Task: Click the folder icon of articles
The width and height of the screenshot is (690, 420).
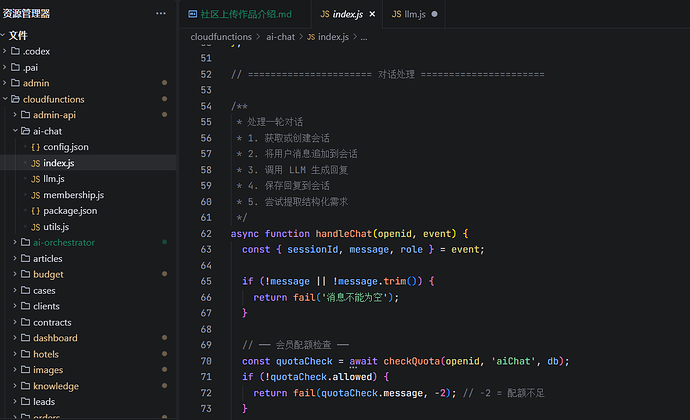Action: click(x=26, y=258)
